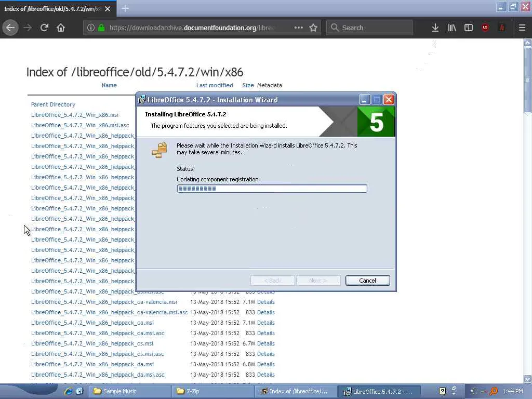532x399 pixels.
Task: Open LibreOffice_5.4.7.2_Win_x86.msi.asc signature link
Action: coord(80,125)
